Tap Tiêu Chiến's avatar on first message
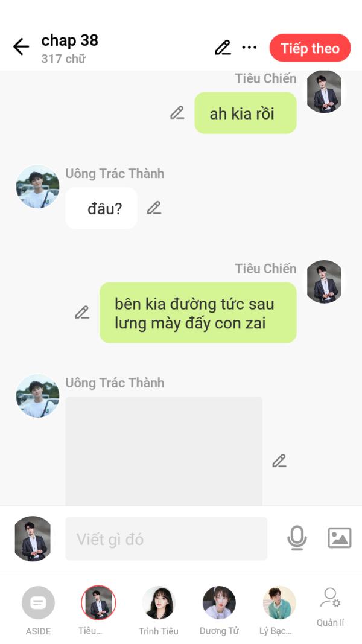Viewport: 362px width, 644px height. [x=324, y=92]
